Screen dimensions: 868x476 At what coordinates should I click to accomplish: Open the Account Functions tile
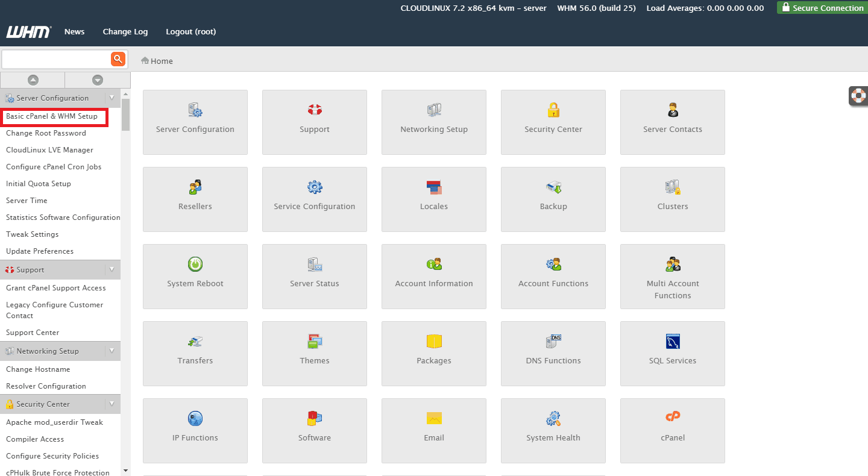tap(553, 277)
